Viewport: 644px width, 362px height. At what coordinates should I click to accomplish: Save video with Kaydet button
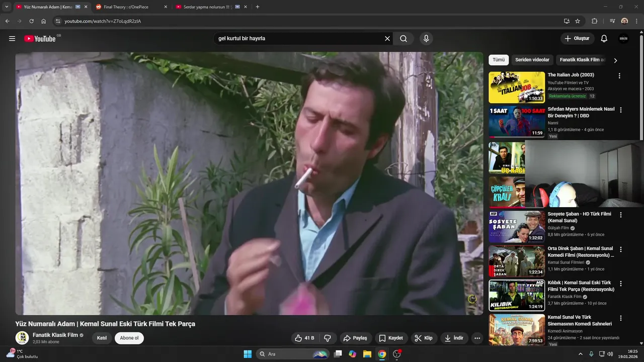click(x=391, y=338)
